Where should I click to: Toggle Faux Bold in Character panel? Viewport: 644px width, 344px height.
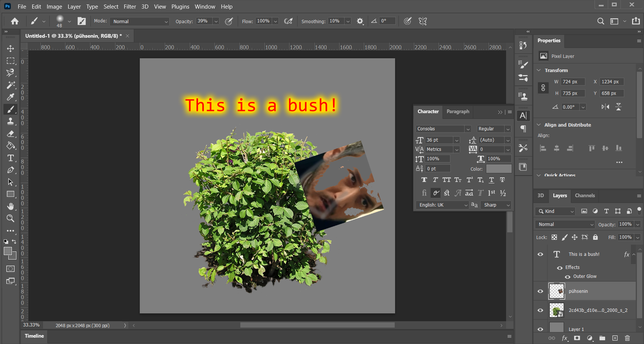tap(424, 180)
